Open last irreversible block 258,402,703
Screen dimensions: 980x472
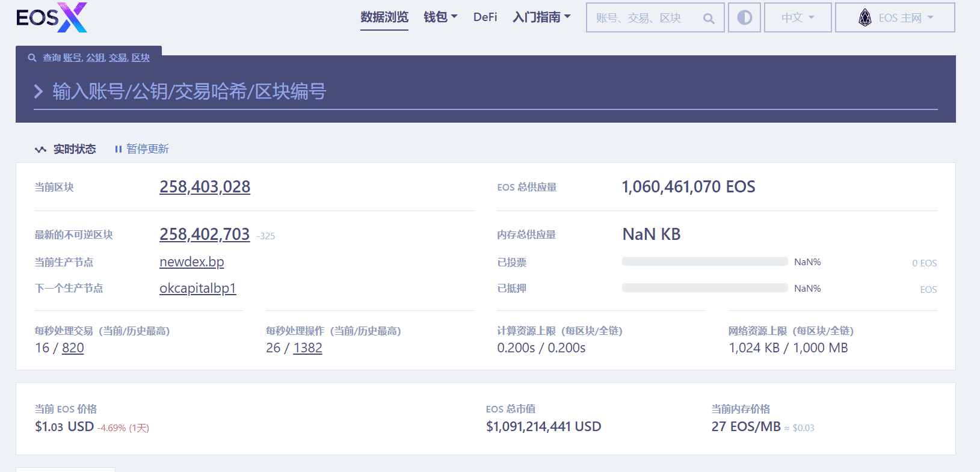204,234
